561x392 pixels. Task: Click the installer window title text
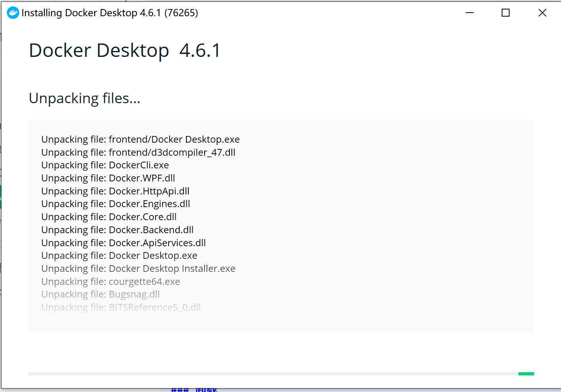(110, 13)
